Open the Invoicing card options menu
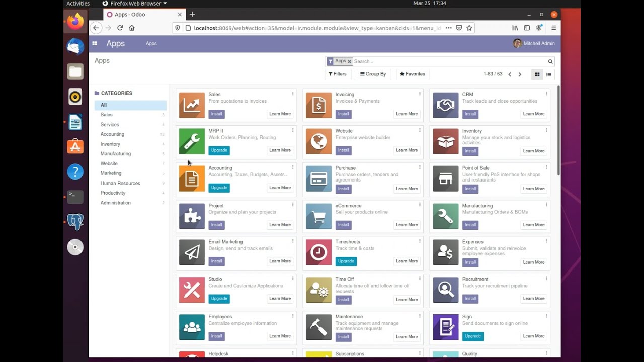 point(420,94)
